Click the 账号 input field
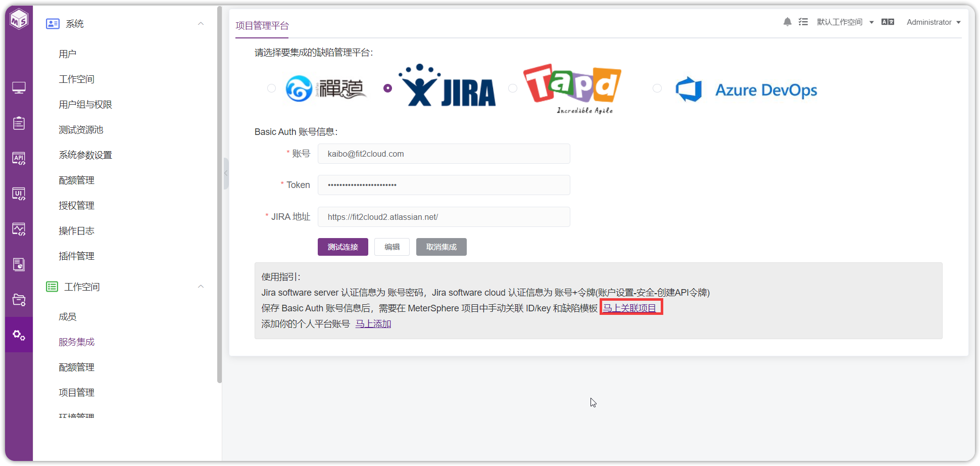The width and height of the screenshot is (980, 466). pyautogui.click(x=444, y=154)
